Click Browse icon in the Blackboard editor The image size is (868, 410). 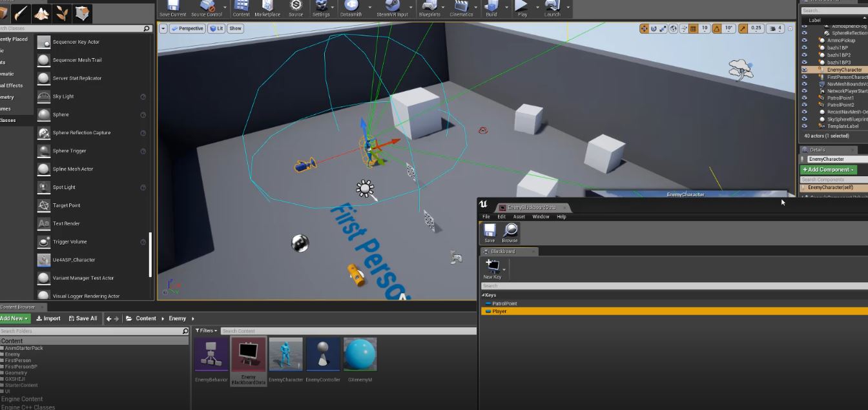pyautogui.click(x=510, y=232)
